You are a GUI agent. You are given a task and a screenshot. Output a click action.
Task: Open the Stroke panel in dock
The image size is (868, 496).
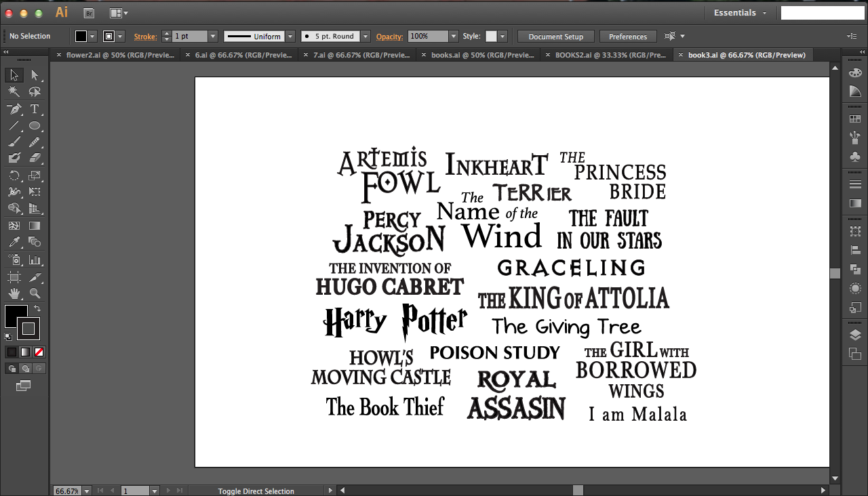(855, 184)
